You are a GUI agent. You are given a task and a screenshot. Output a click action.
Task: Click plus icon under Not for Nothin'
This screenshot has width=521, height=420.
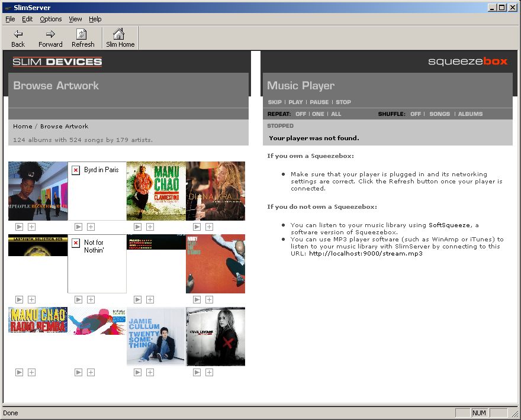(x=91, y=299)
